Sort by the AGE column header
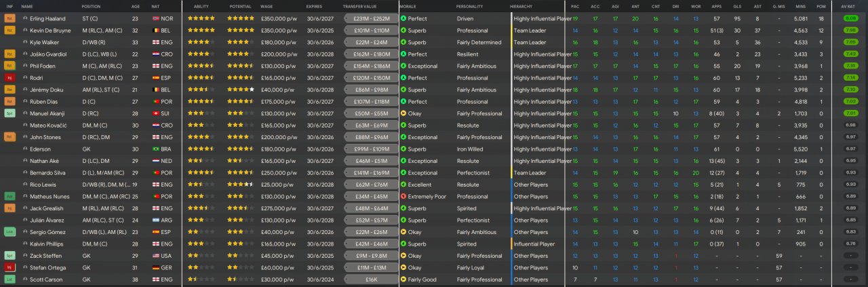Image resolution: width=868 pixels, height=287 pixels. [136, 6]
